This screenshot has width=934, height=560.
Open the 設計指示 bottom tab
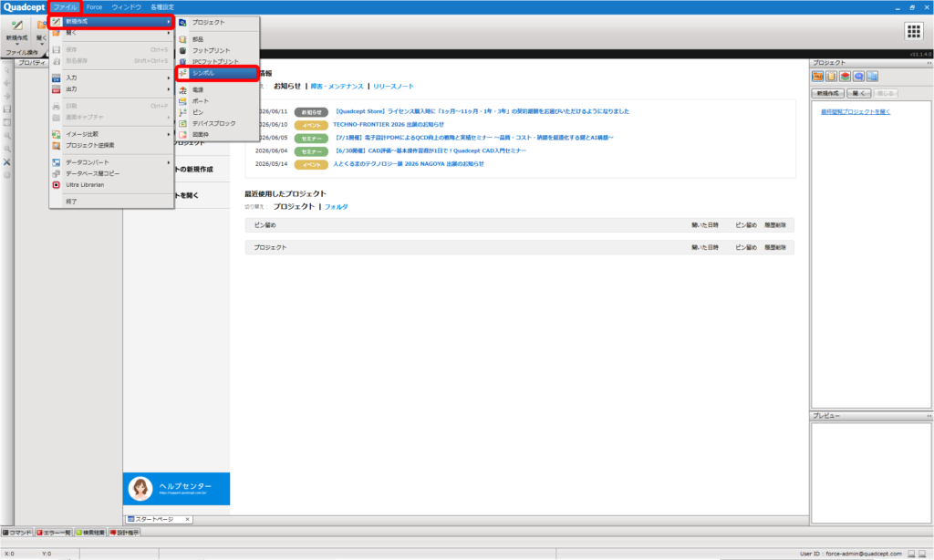coord(124,533)
